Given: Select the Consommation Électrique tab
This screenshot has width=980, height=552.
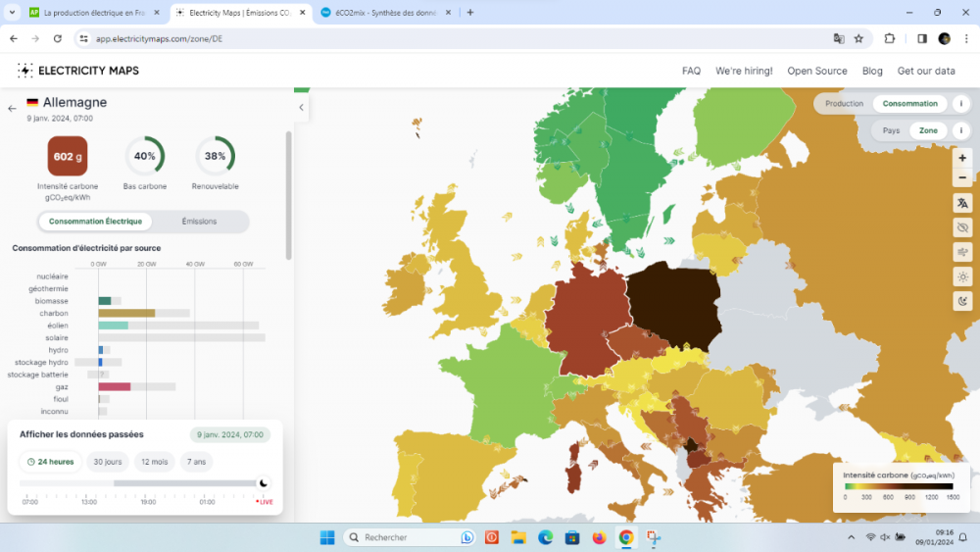Looking at the screenshot, I should (x=96, y=222).
